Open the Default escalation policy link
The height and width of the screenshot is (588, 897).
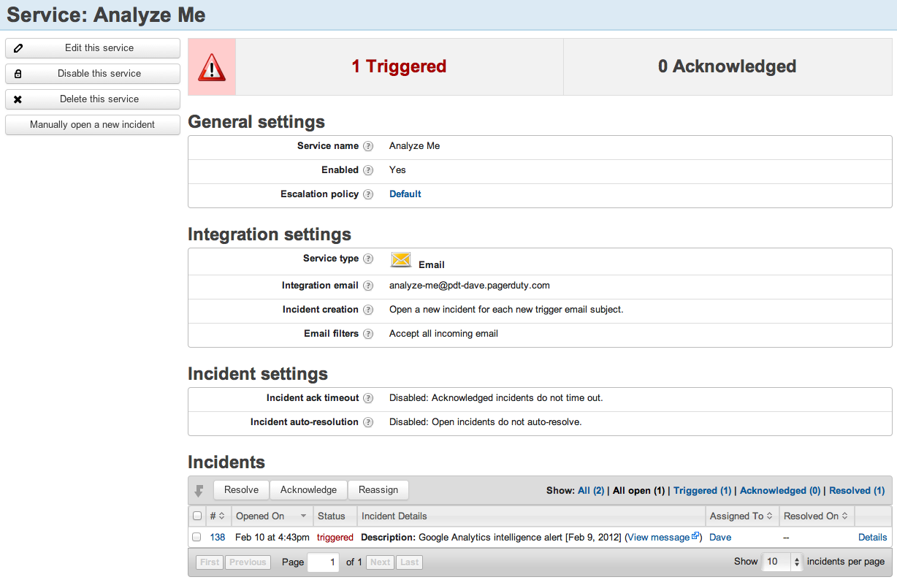[405, 194]
